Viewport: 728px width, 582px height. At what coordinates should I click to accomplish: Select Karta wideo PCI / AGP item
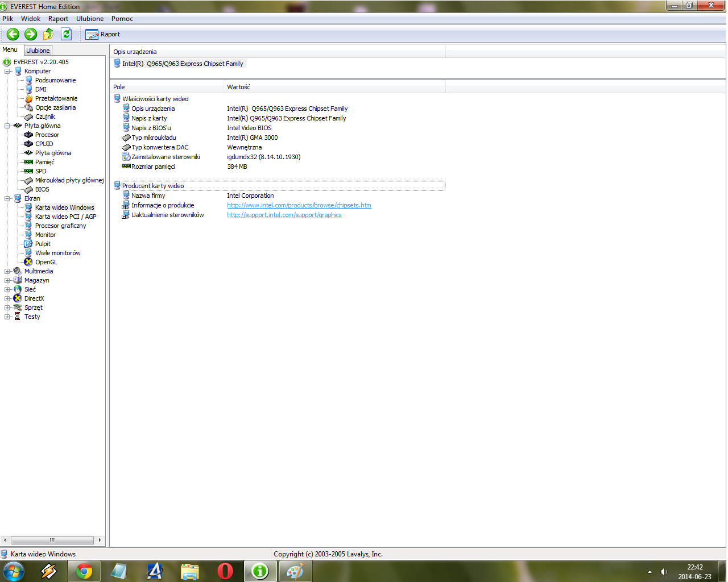[66, 217]
